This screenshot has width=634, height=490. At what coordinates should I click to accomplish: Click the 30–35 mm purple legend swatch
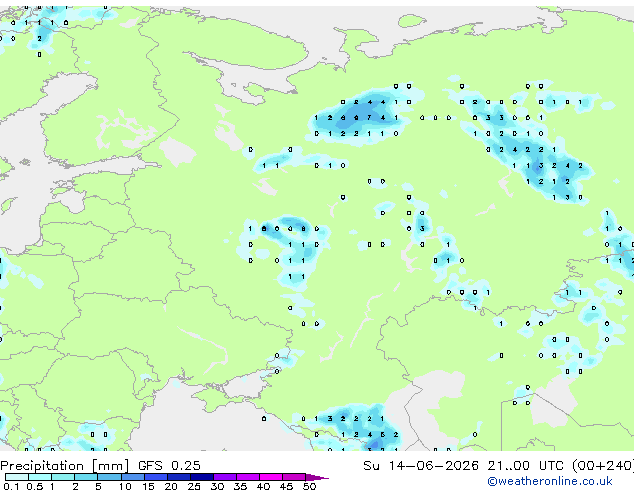tap(224, 477)
